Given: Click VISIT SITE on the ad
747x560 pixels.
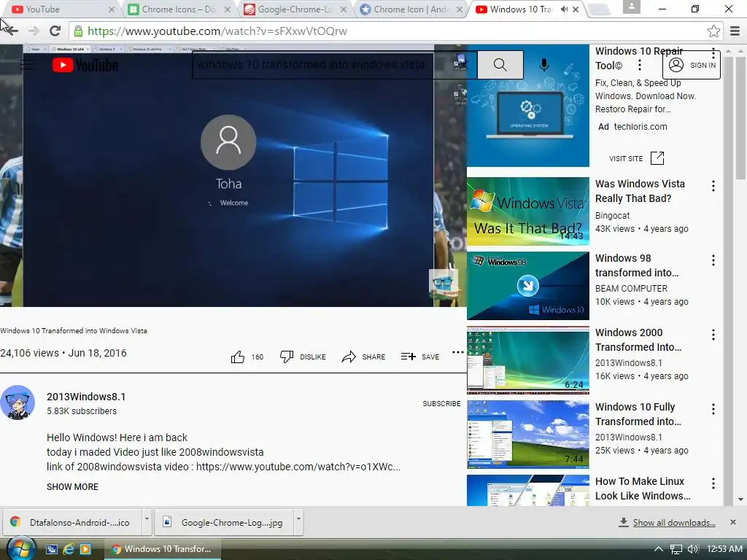Looking at the screenshot, I should click(x=636, y=158).
